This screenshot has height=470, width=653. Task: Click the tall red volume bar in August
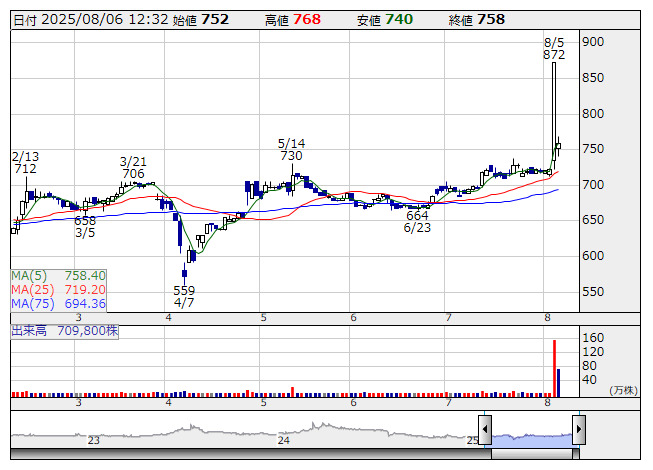[554, 370]
